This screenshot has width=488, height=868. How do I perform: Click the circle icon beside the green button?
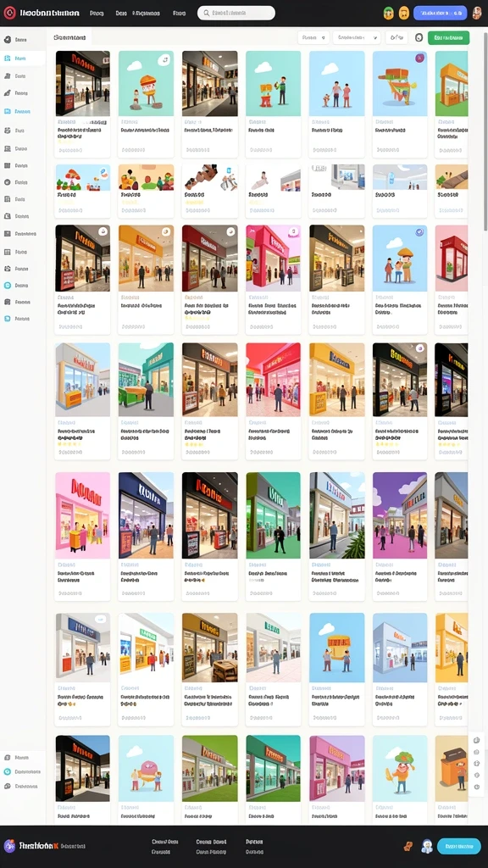(419, 37)
